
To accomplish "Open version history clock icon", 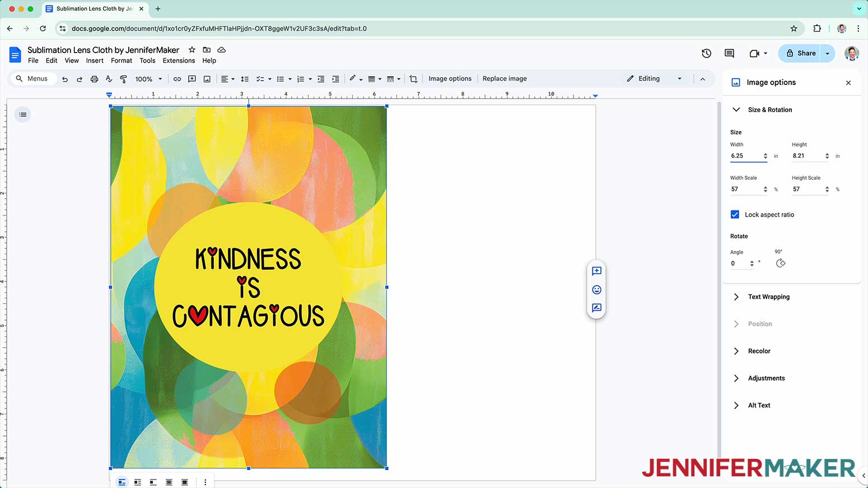I will pyautogui.click(x=706, y=53).
